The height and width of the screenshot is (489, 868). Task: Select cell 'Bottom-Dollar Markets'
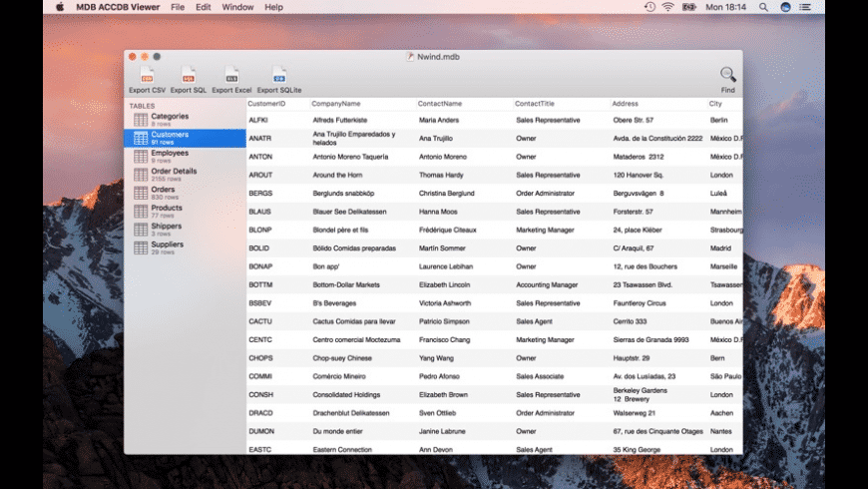coord(346,284)
